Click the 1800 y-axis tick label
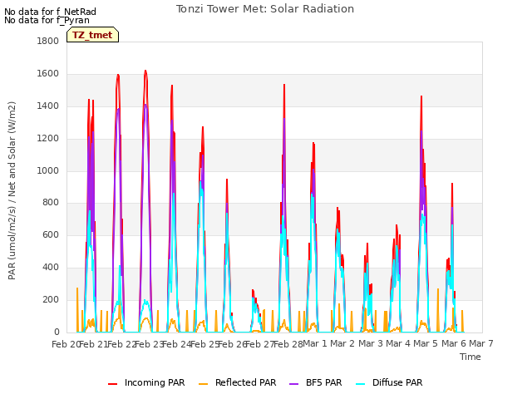532x399 pixels. coord(48,41)
